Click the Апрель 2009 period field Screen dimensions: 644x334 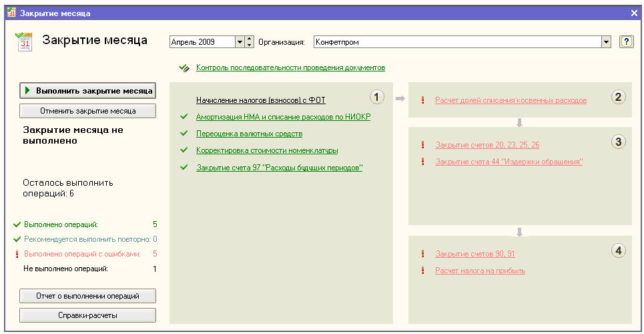(x=202, y=42)
